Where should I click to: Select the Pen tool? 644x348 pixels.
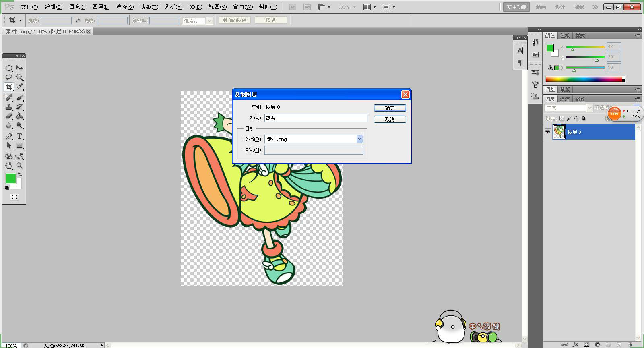click(9, 136)
